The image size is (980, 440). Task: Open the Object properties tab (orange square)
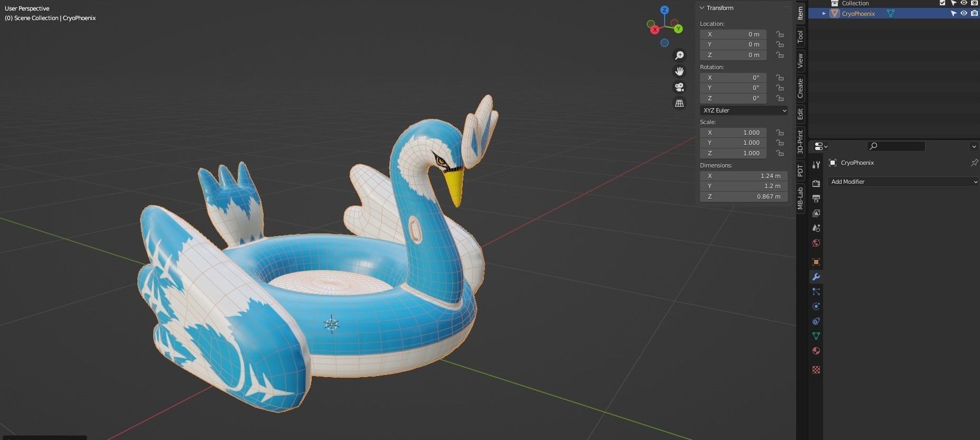coord(816,262)
